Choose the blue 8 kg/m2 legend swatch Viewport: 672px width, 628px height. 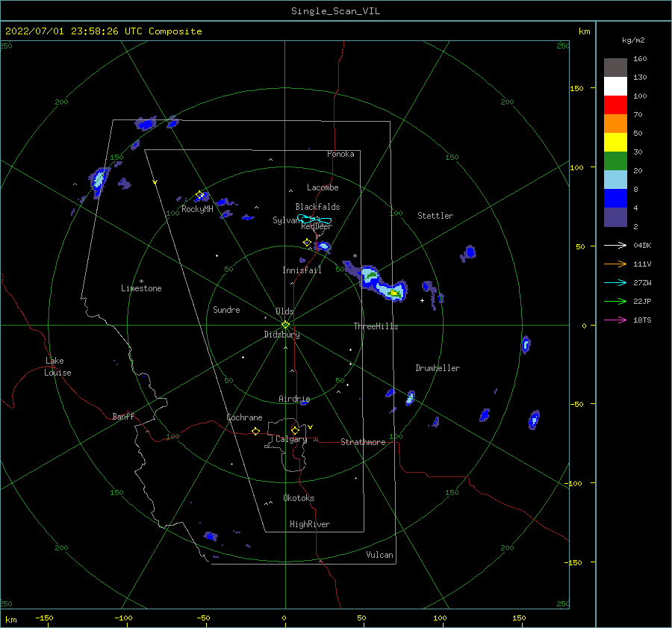(615, 198)
